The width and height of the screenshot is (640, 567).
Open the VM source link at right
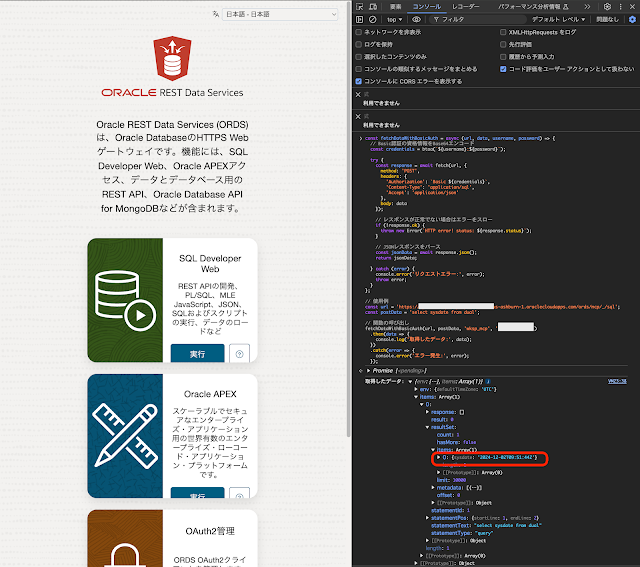tap(617, 381)
